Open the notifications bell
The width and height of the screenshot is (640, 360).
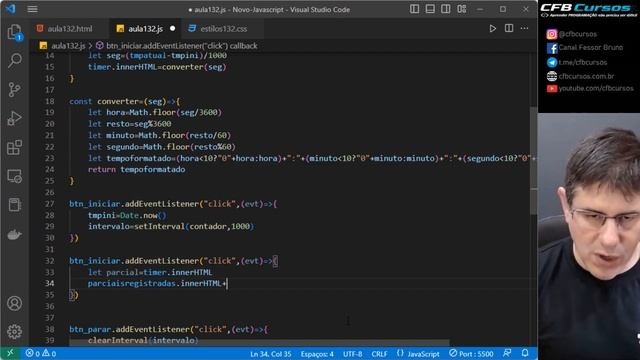click(525, 353)
